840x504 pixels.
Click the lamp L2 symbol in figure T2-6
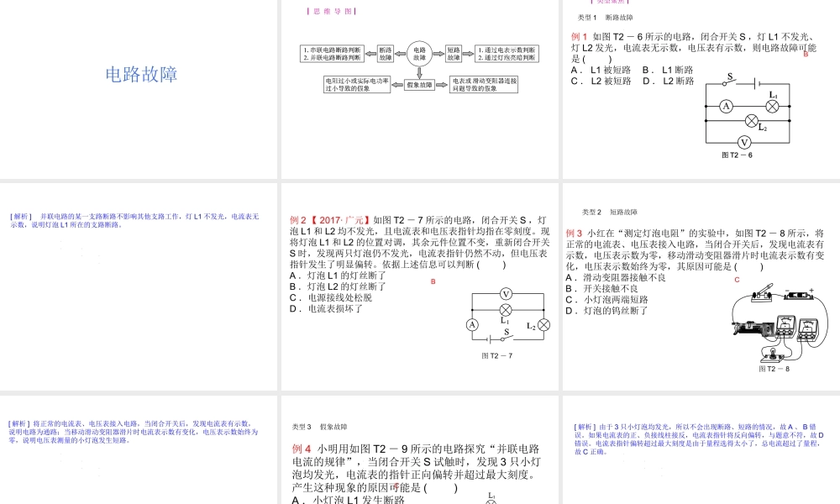tap(752, 121)
